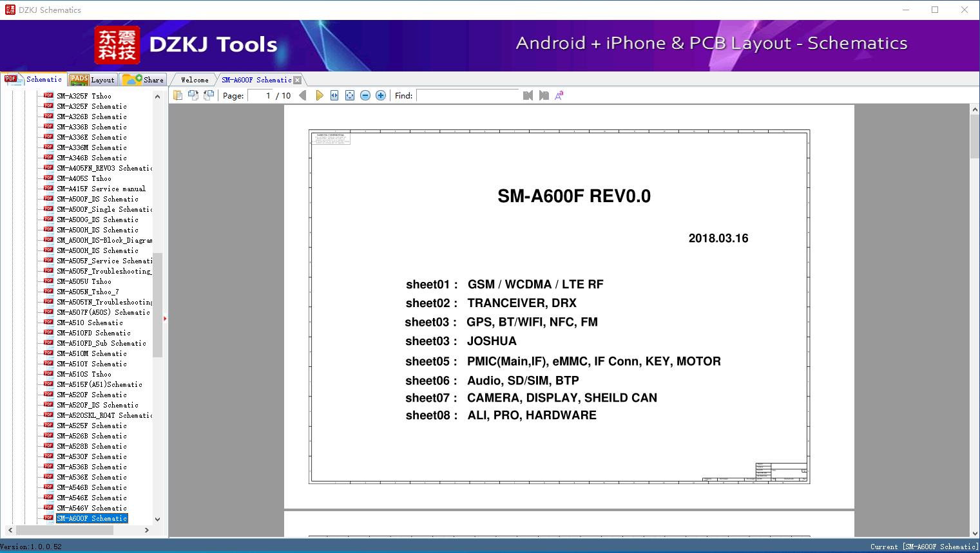Click document viewer scroll up arrow
Screen dimensions: 980x553
point(974,110)
